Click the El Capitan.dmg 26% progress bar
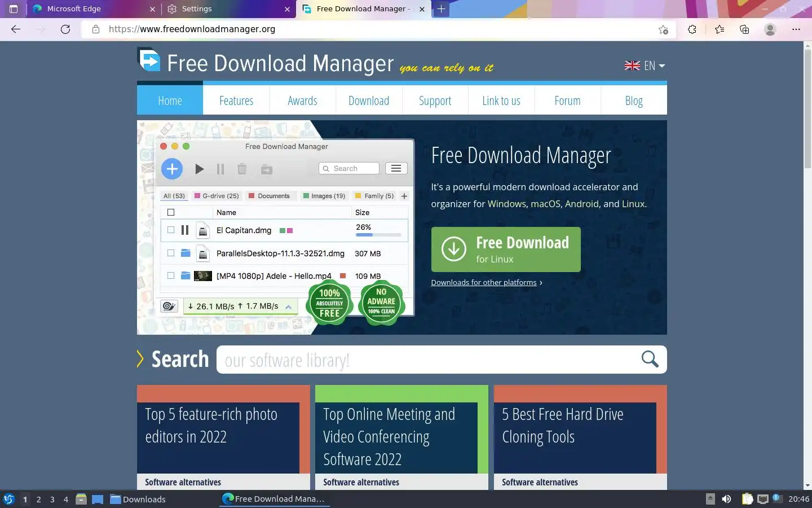Viewport: 812px width, 508px height. pyautogui.click(x=378, y=234)
